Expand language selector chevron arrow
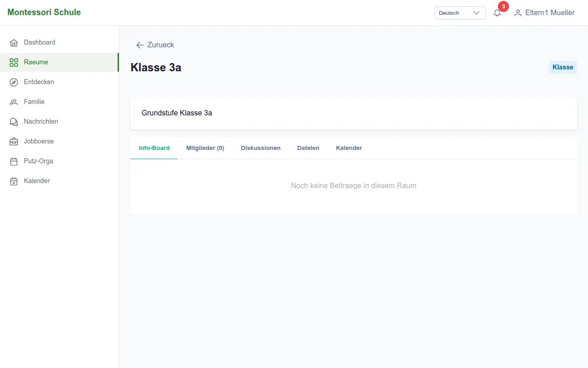588x368 pixels. (476, 13)
